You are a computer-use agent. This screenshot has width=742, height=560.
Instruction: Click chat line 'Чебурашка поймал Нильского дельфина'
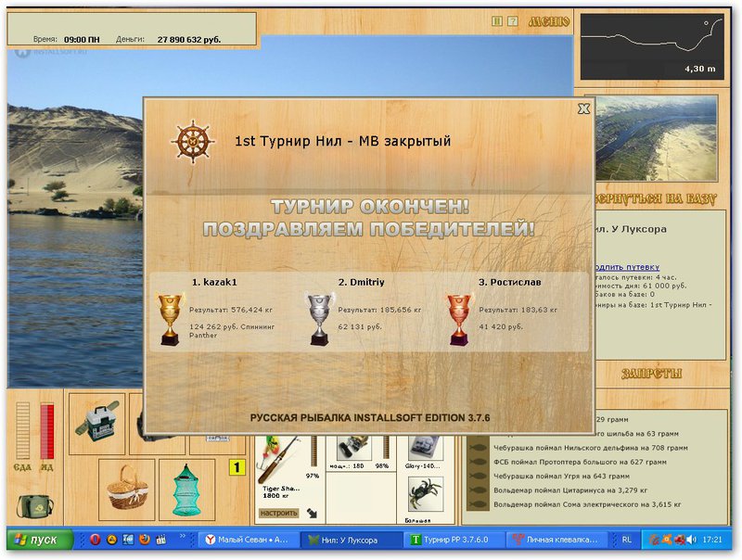coord(591,448)
